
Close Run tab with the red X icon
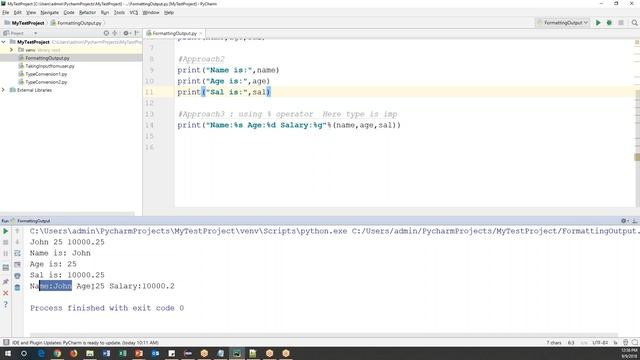tap(6, 293)
